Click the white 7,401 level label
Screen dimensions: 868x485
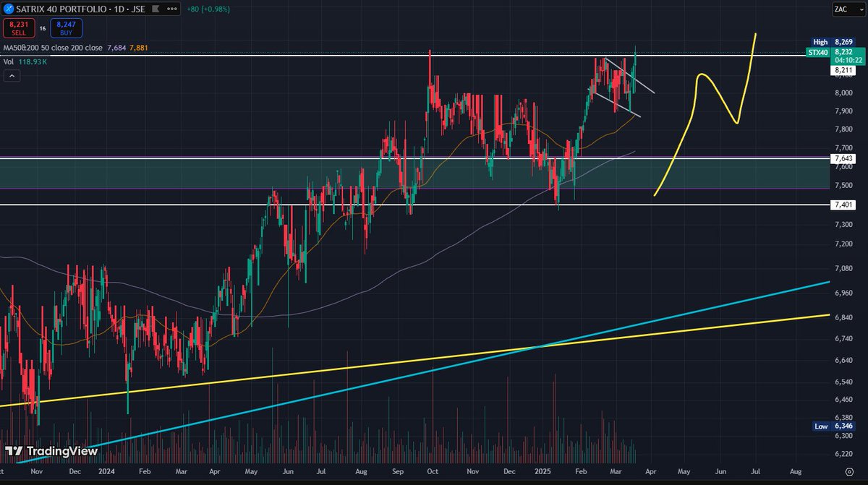tap(843, 205)
